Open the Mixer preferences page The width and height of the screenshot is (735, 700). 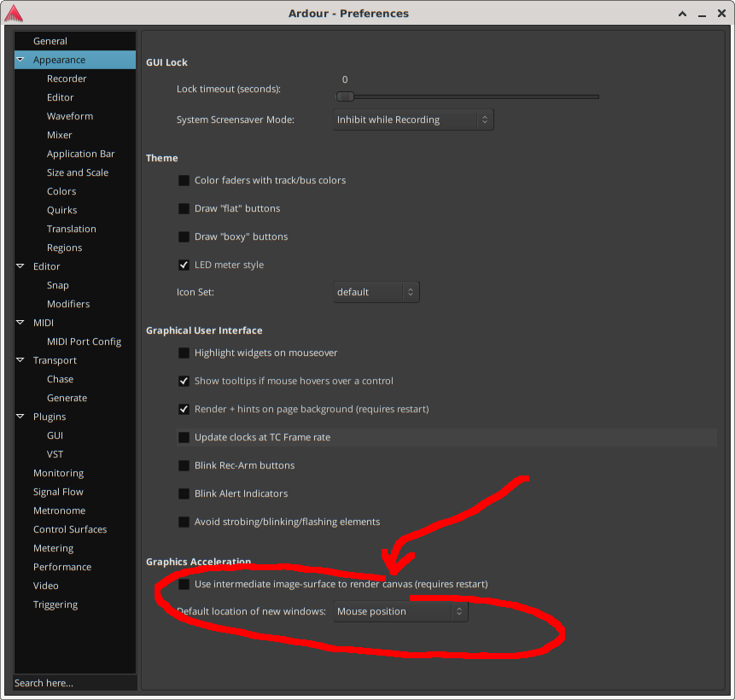click(x=60, y=135)
